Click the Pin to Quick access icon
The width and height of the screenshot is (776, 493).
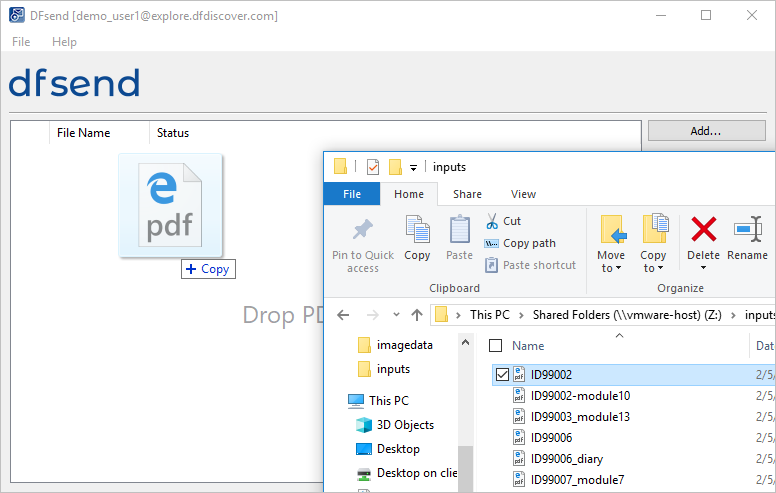pos(363,230)
